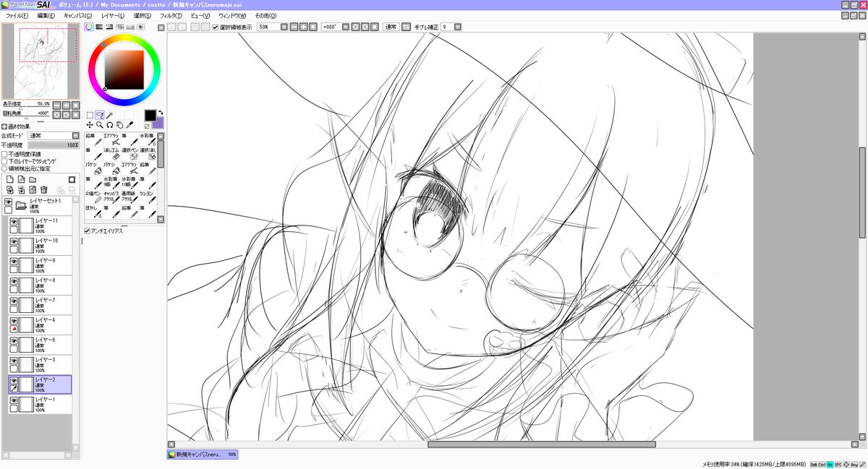
Task: Toggle visibility of レイヤーセット1 folder
Action: point(8,202)
